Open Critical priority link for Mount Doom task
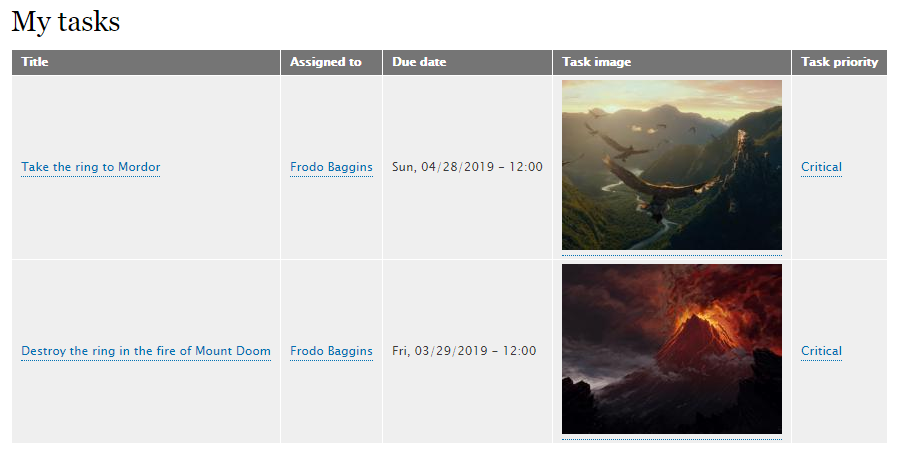This screenshot has height=455, width=901. 821,351
